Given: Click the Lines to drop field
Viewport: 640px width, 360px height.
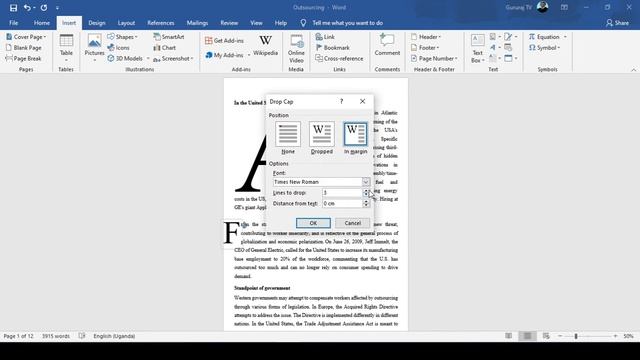Looking at the screenshot, I should pos(342,193).
